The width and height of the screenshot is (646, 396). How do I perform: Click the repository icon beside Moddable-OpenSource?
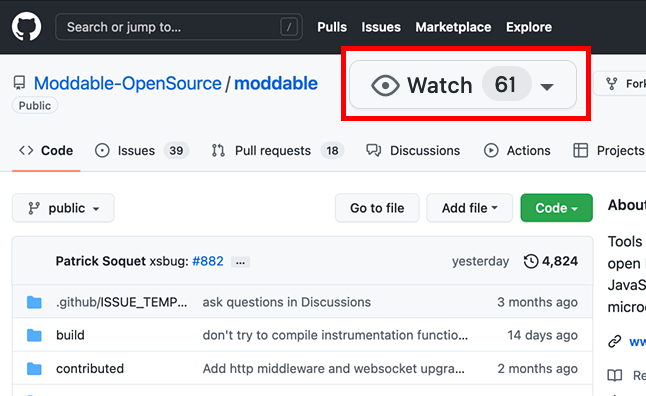(x=19, y=83)
